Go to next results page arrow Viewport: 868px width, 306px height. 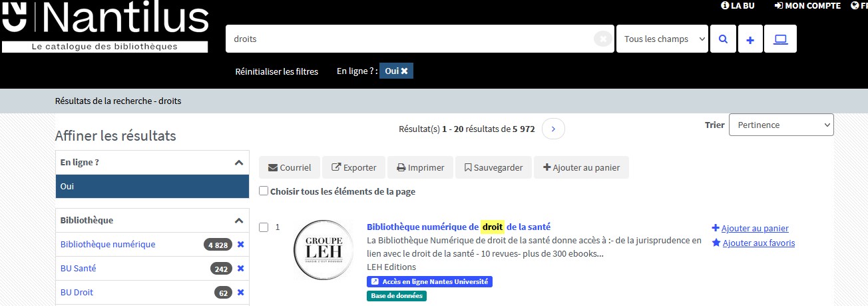click(553, 129)
